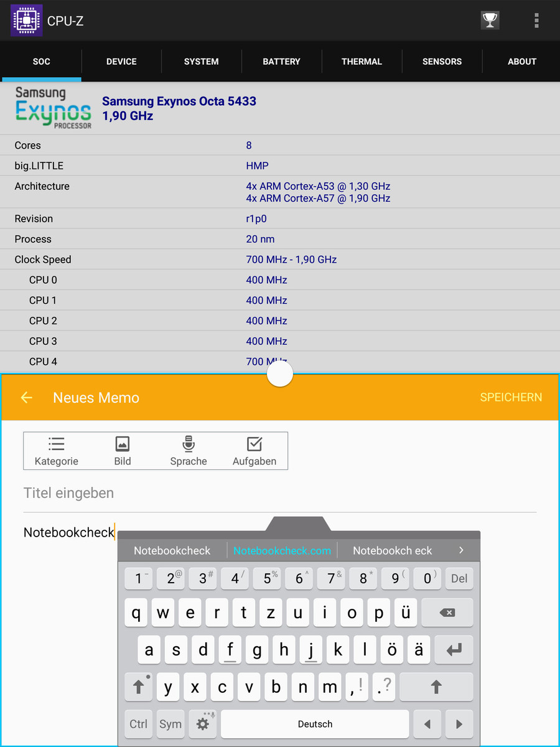The image size is (560, 747).
Task: Click the 'Titel eingeben' title field
Action: coord(280,493)
